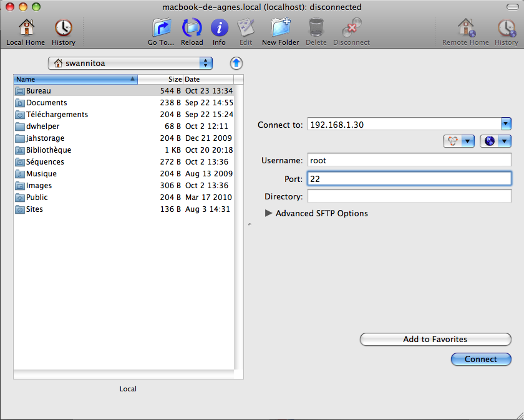
Task: Select the Sites folder icon
Action: pos(20,209)
